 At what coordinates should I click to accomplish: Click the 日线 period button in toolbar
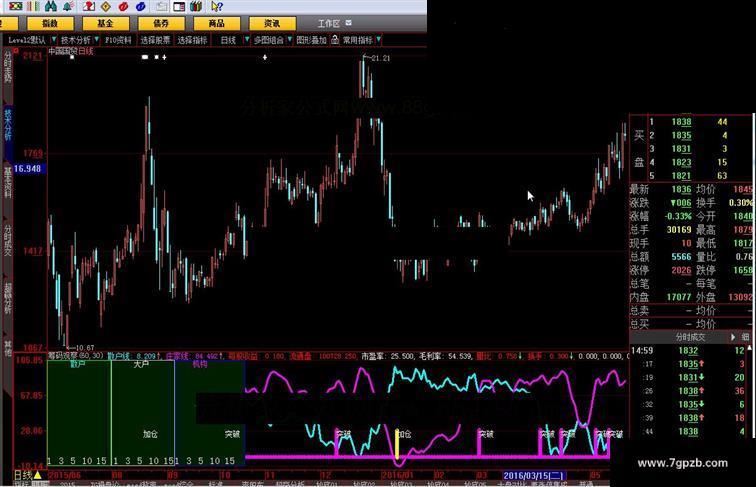point(229,40)
